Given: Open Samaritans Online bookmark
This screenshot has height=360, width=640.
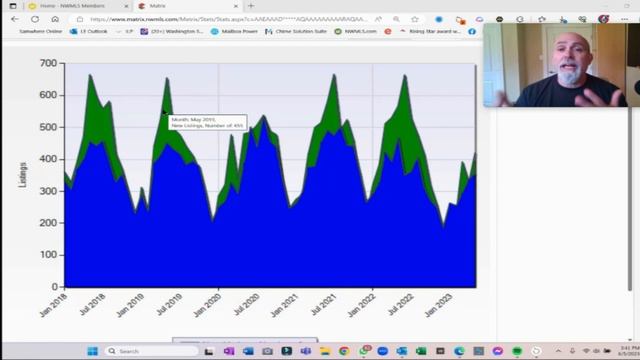Looking at the screenshot, I should 41,31.
